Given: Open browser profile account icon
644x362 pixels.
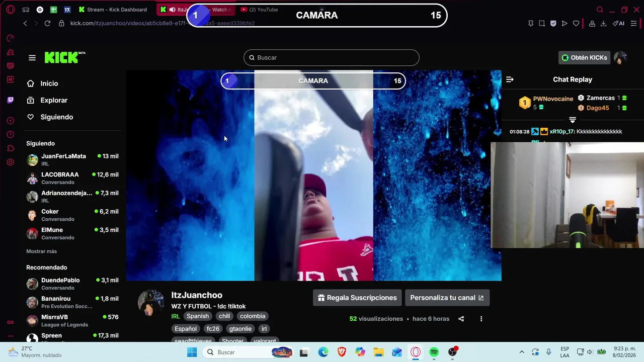Looking at the screenshot, I should pos(592,23).
